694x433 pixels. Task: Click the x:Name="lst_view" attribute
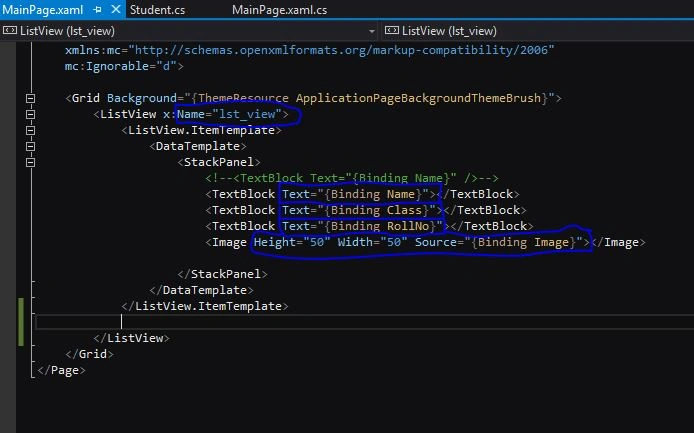(x=223, y=114)
